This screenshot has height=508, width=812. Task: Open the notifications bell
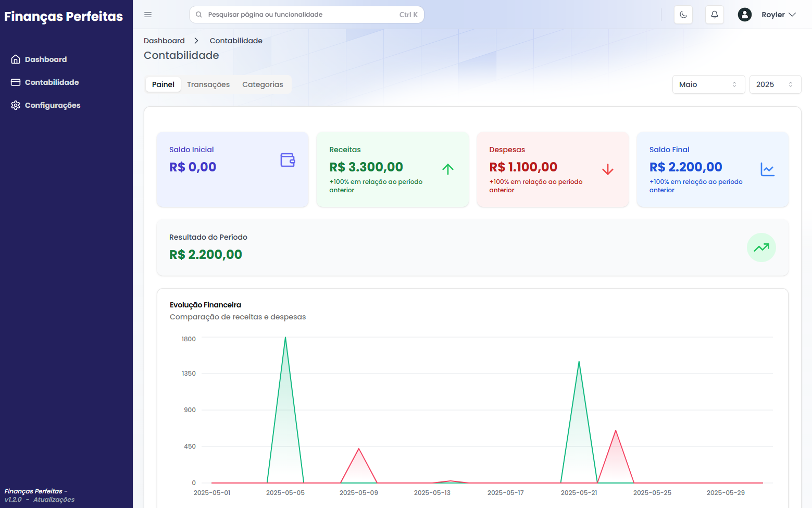click(715, 15)
